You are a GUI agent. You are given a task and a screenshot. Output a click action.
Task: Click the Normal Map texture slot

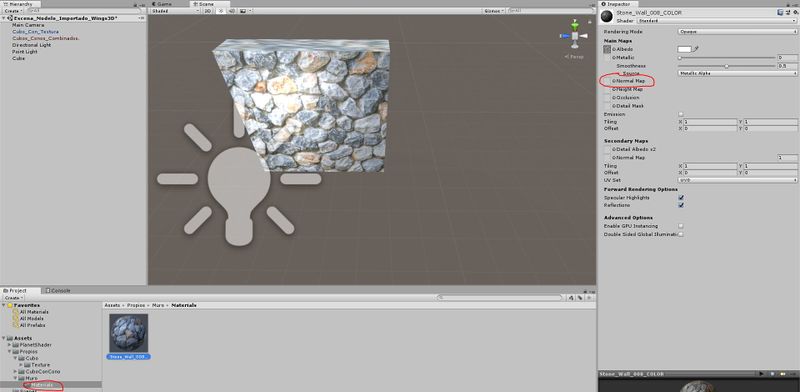(x=607, y=81)
